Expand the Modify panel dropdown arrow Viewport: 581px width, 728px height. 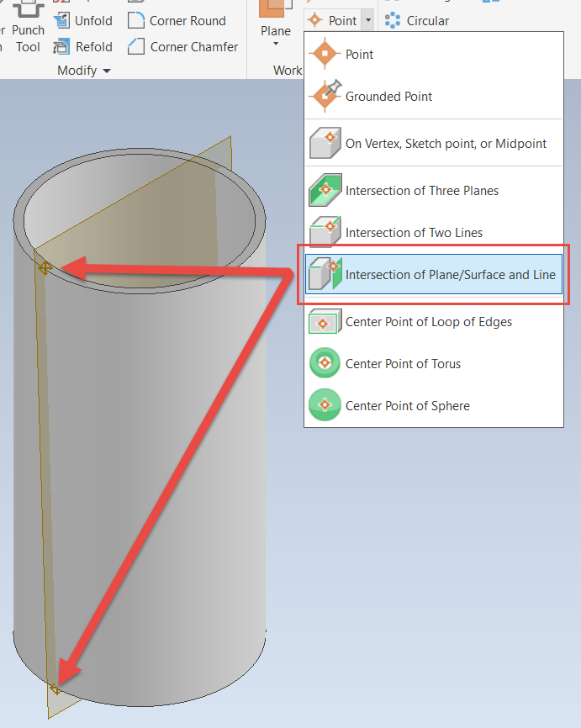pos(107,71)
